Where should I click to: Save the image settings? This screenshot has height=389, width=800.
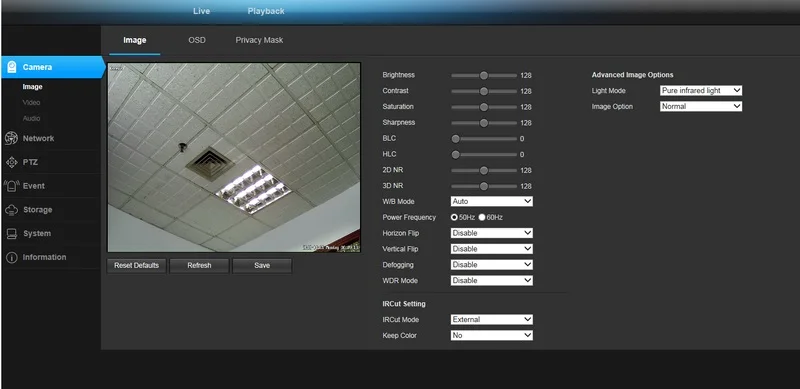point(262,265)
